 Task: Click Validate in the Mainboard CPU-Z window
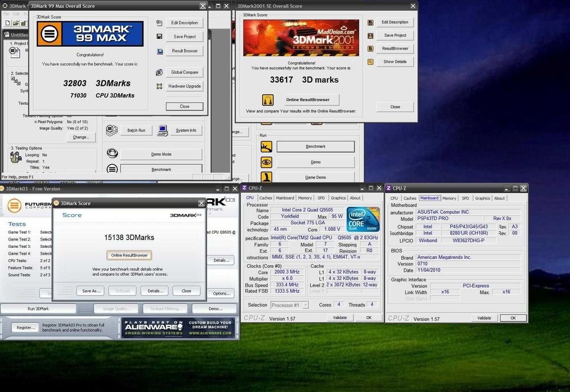484,318
